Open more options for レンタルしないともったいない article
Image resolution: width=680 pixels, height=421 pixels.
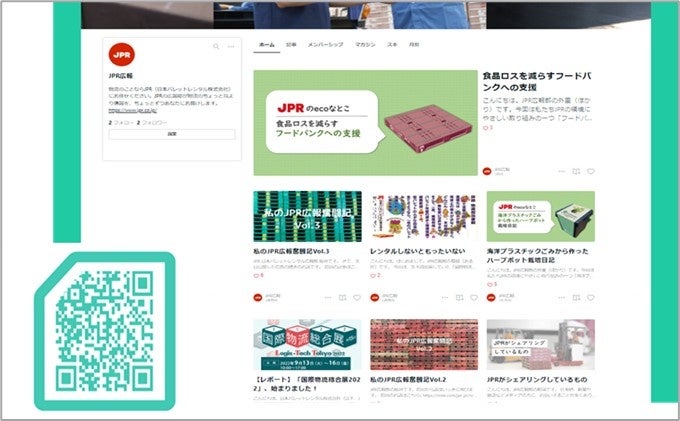point(445,297)
